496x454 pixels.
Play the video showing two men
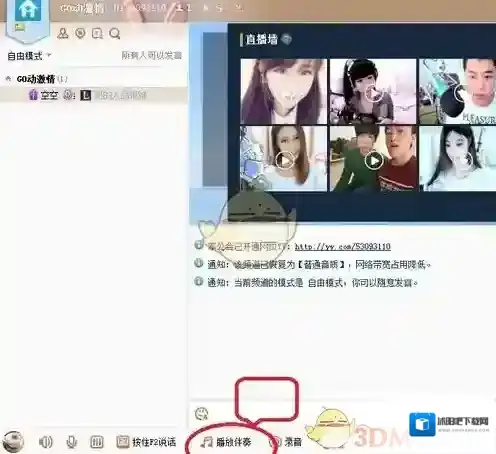coord(373,159)
